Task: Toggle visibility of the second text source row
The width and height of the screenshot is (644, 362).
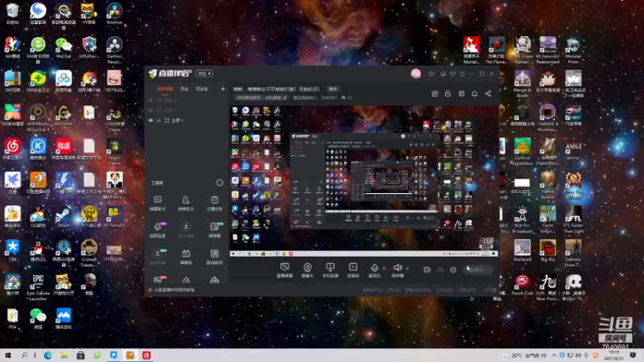Action: click(x=151, y=110)
